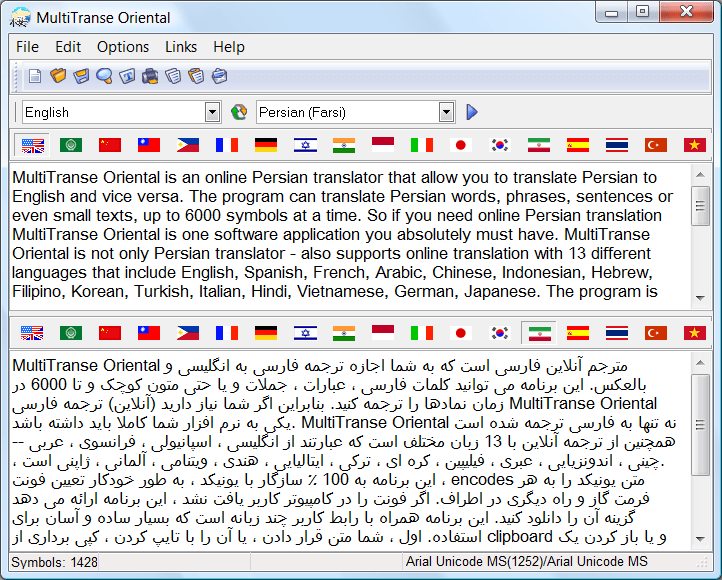Select French flag in target flag row
Image resolution: width=722 pixels, height=580 pixels.
click(227, 333)
